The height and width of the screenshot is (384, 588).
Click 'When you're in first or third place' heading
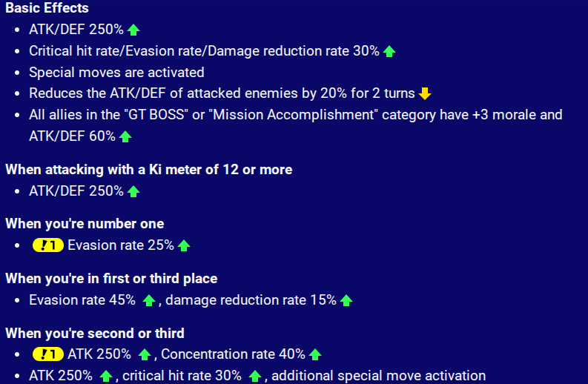point(111,279)
